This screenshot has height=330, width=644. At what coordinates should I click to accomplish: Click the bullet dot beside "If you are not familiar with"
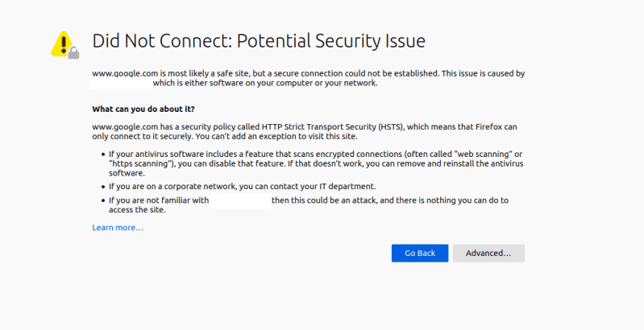(102, 200)
